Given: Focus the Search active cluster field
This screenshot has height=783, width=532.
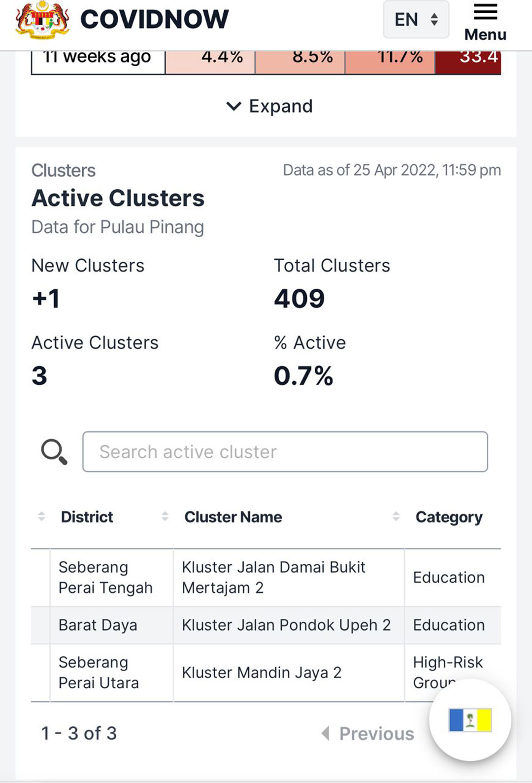Looking at the screenshot, I should pyautogui.click(x=285, y=452).
